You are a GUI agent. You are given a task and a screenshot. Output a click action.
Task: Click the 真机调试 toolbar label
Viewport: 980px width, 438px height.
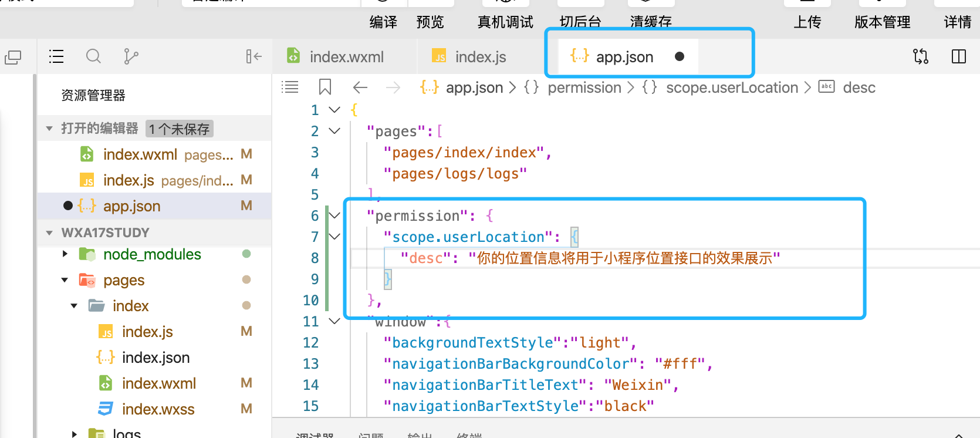tap(505, 22)
